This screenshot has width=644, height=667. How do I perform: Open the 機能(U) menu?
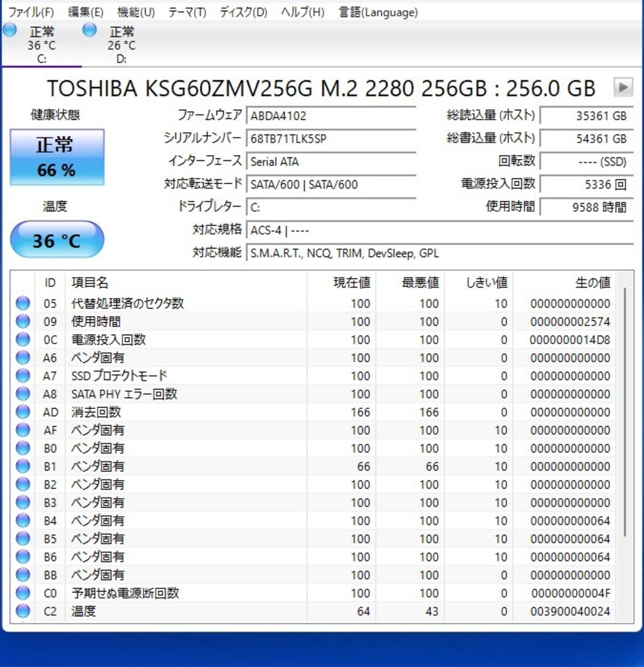[136, 12]
